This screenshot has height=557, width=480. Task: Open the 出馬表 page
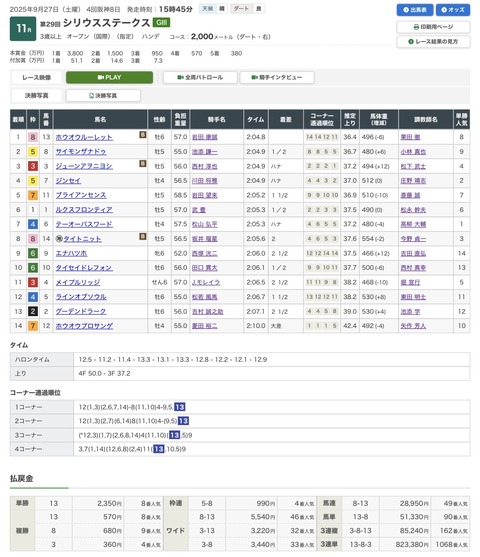pyautogui.click(x=415, y=10)
